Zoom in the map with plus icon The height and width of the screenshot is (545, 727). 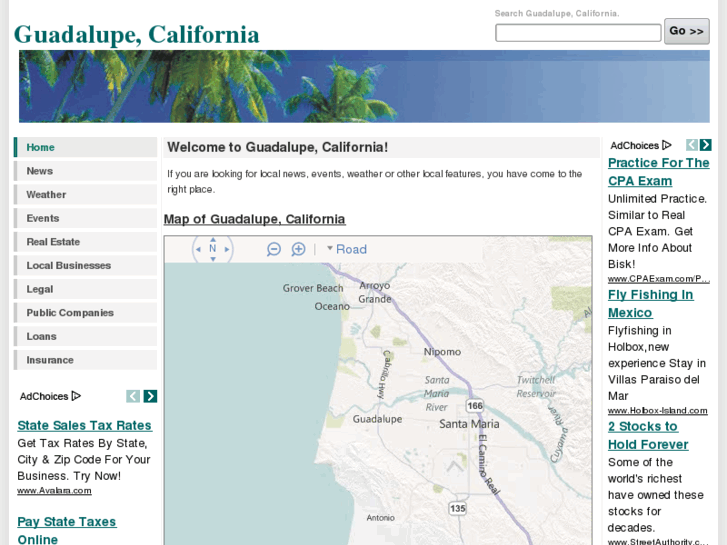click(x=298, y=249)
